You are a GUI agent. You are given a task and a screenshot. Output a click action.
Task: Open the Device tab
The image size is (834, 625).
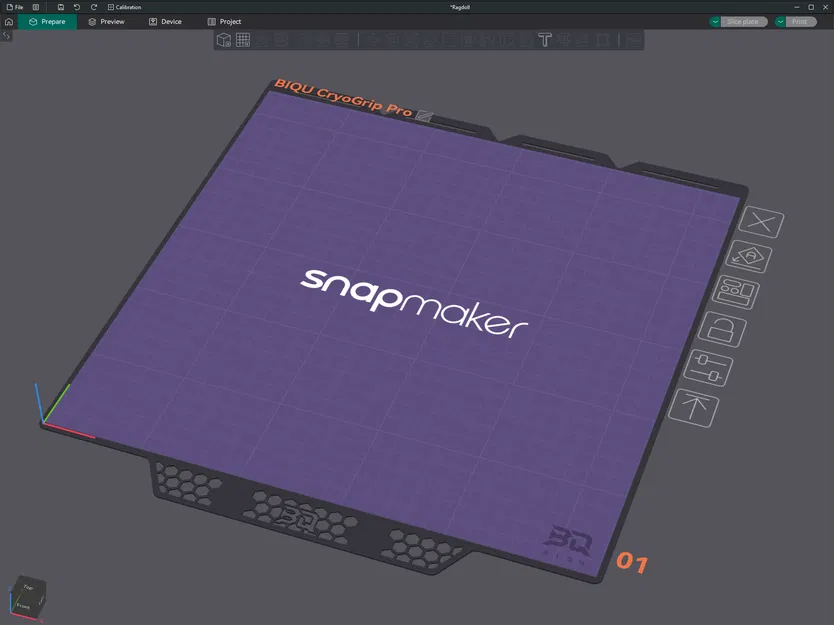pyautogui.click(x=165, y=21)
